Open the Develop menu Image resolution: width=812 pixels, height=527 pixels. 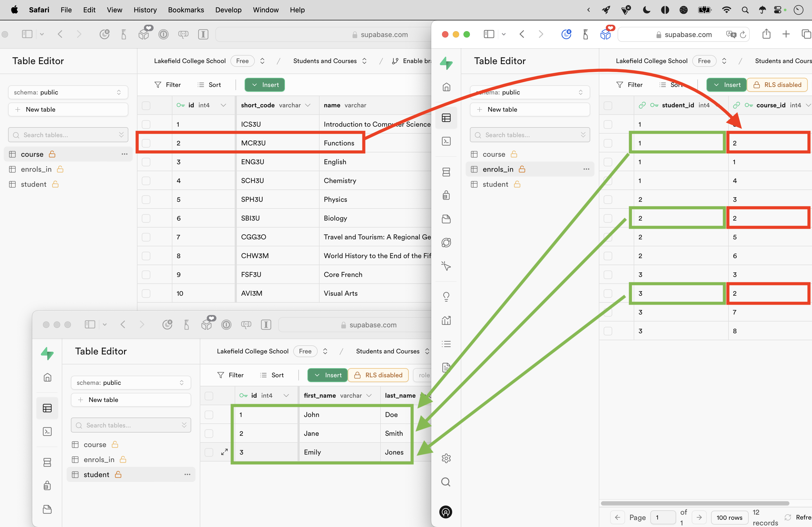tap(228, 10)
